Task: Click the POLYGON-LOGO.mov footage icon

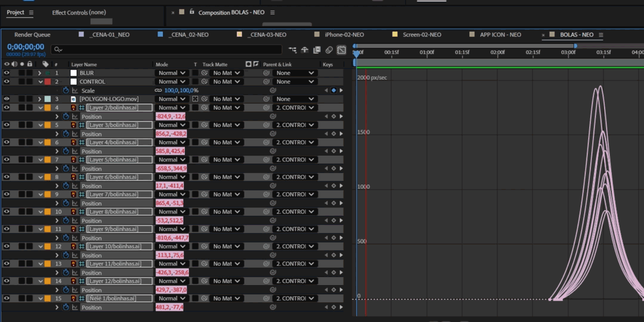Action: coord(73,99)
